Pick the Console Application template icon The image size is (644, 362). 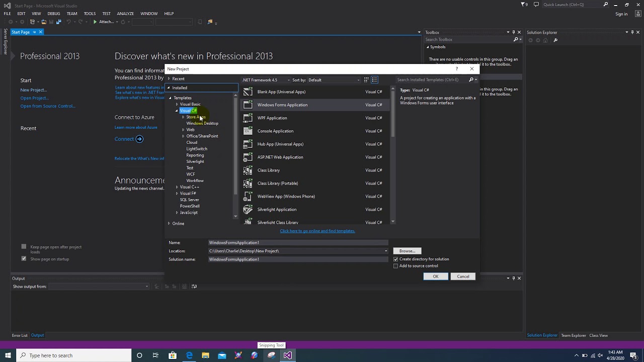click(248, 131)
